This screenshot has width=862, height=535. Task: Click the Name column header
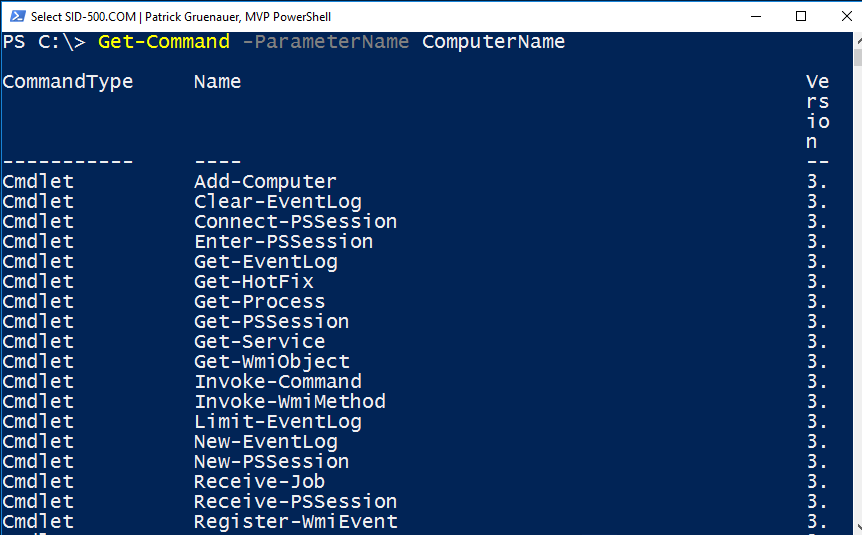tap(217, 82)
